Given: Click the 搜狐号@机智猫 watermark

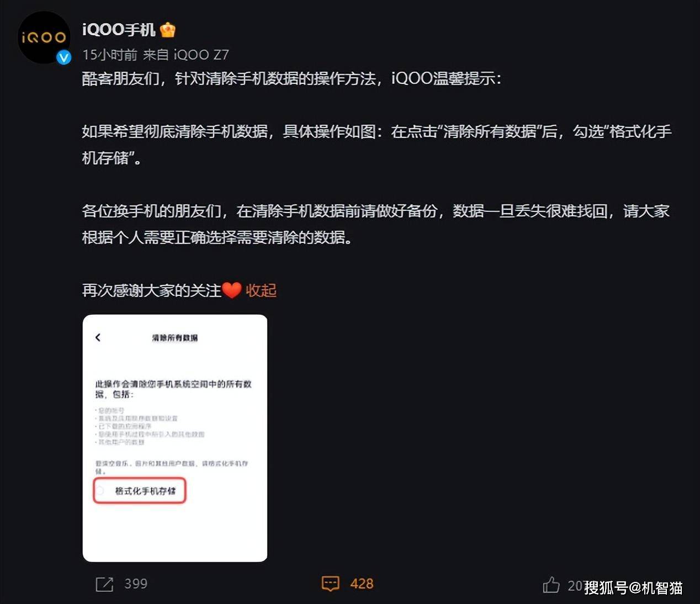Looking at the screenshot, I should point(634,588).
